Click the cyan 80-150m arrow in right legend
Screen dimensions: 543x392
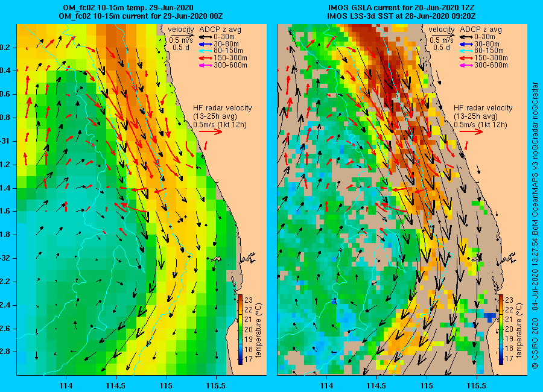click(x=466, y=51)
